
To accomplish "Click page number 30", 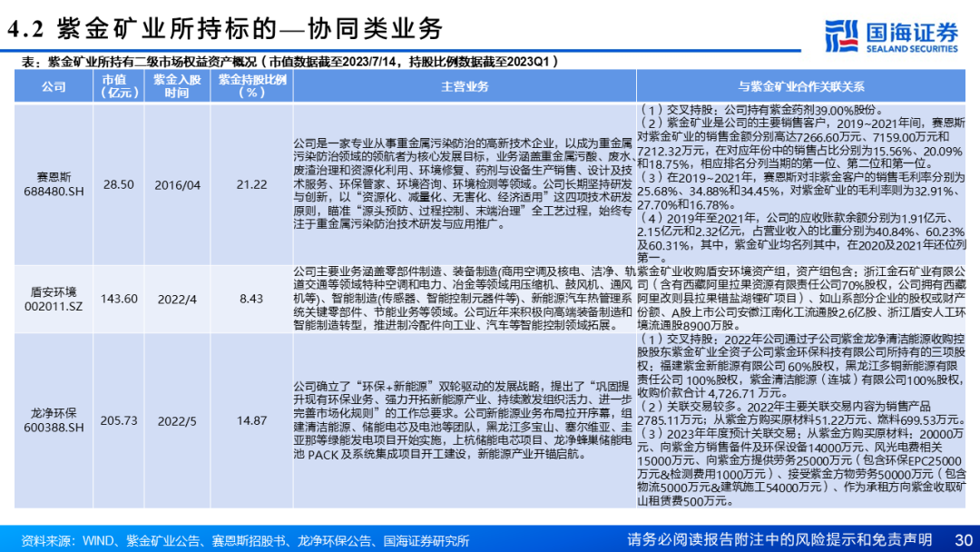I will click(963, 539).
